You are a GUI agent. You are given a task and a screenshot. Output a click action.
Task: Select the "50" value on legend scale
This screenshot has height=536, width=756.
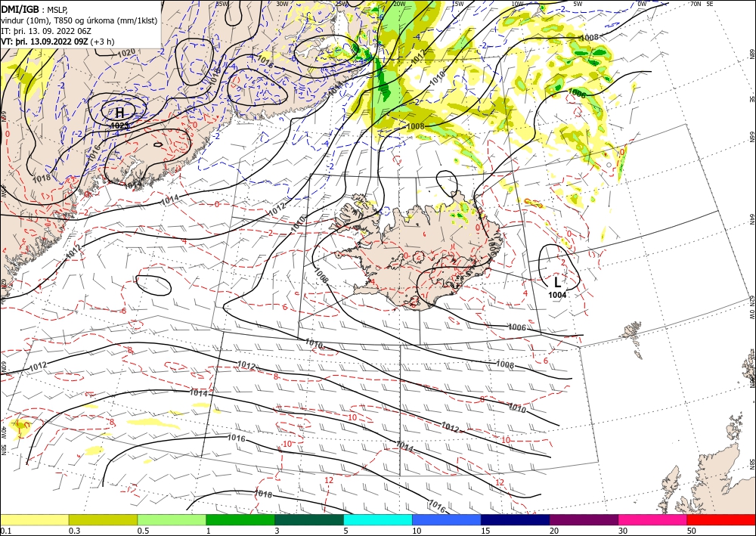pos(691,531)
